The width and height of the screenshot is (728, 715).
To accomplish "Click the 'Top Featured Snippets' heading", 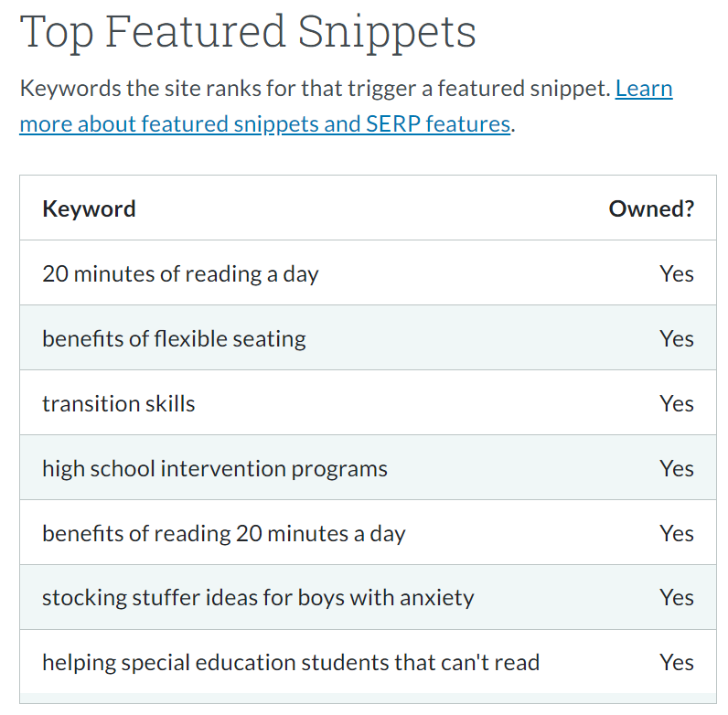I will coord(248,31).
